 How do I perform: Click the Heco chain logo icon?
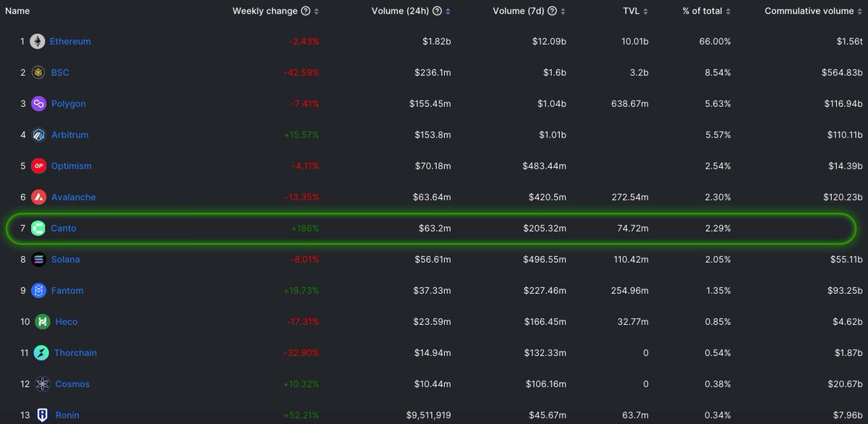43,321
